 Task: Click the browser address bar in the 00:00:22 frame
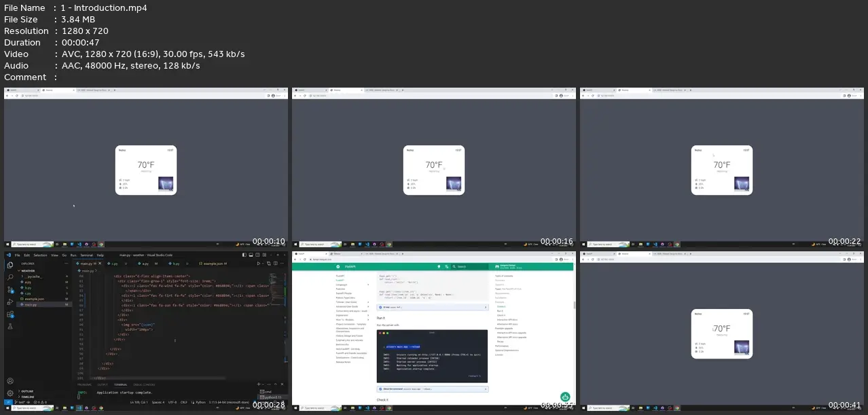point(720,96)
